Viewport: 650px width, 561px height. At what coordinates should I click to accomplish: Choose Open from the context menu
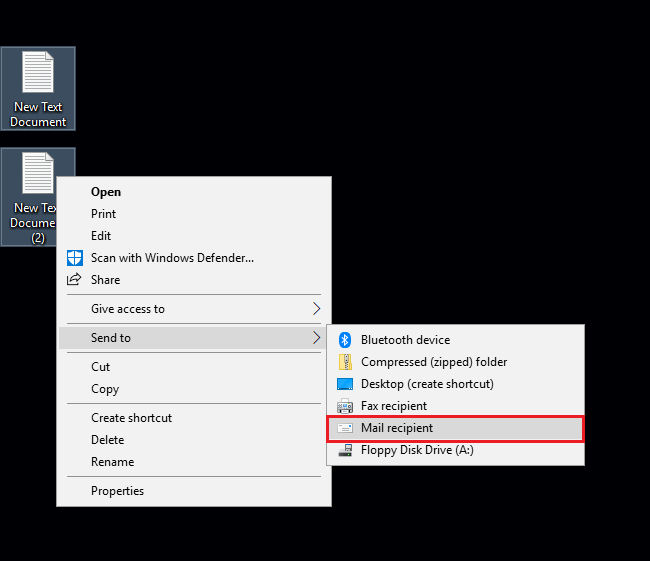pos(194,192)
